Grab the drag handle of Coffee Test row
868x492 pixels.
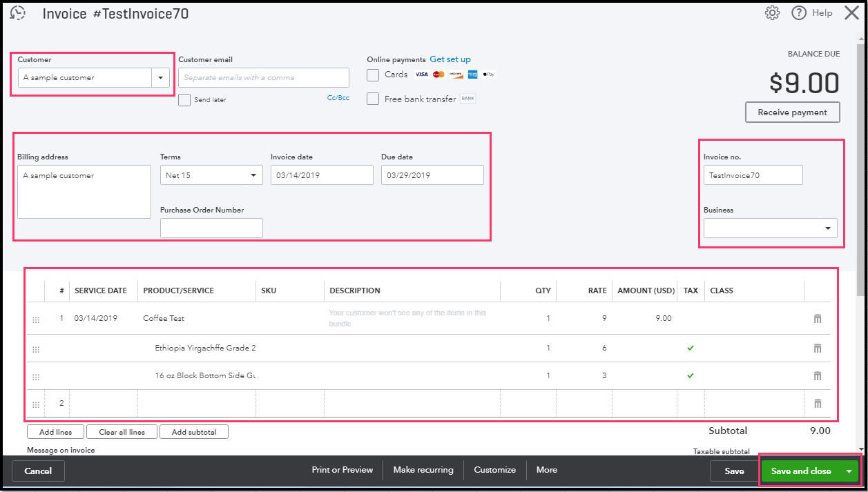pos(36,319)
